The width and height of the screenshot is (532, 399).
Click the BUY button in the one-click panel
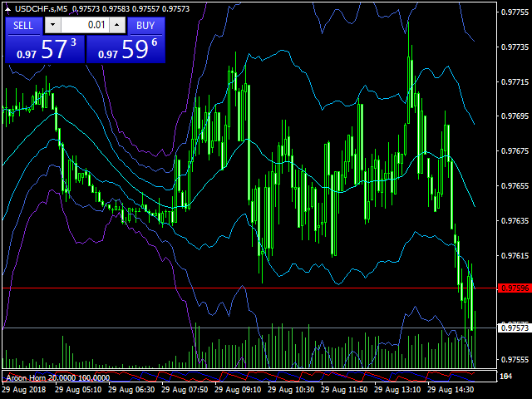pyautogui.click(x=146, y=26)
